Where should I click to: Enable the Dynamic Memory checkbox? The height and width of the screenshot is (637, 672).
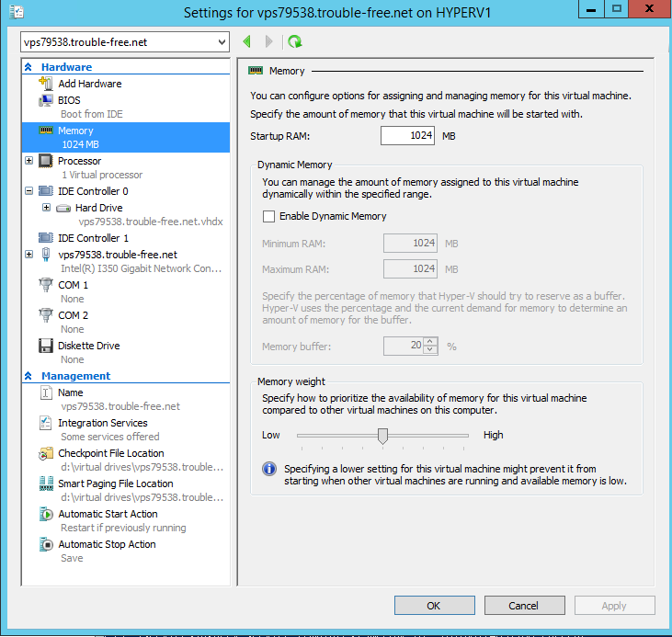tap(268, 216)
